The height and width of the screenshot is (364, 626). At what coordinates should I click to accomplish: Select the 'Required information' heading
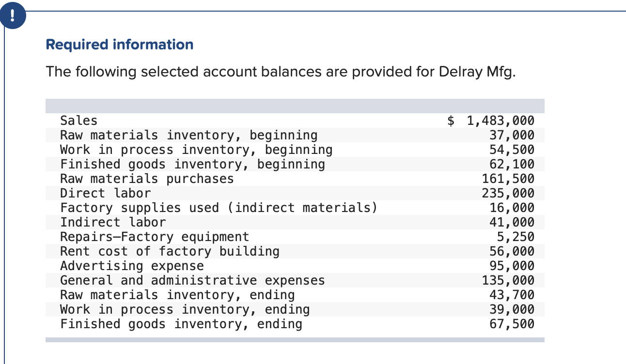tap(120, 45)
